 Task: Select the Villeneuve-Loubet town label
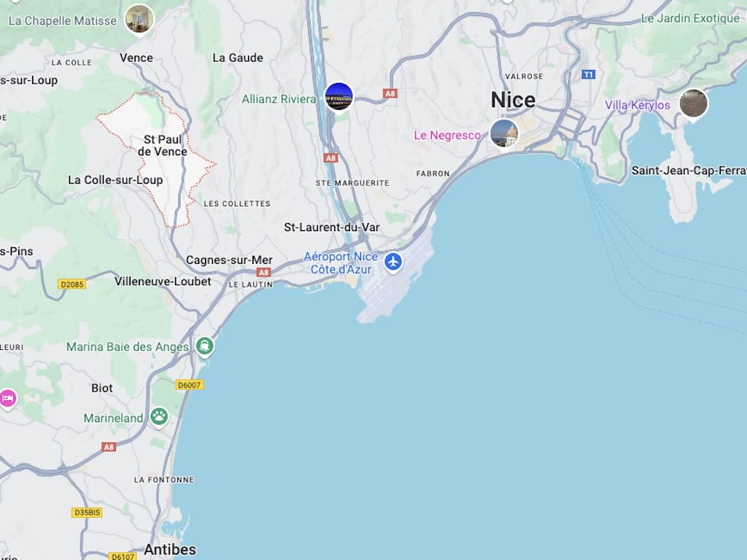tap(163, 281)
